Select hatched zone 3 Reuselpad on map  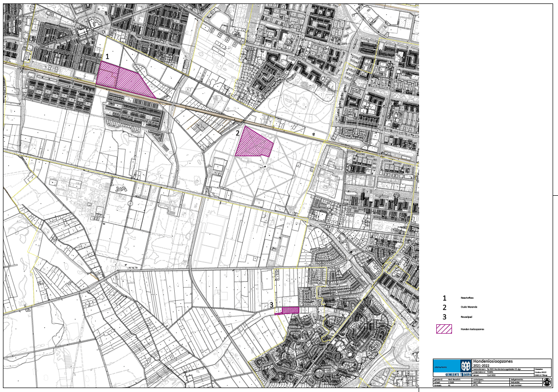(x=291, y=310)
